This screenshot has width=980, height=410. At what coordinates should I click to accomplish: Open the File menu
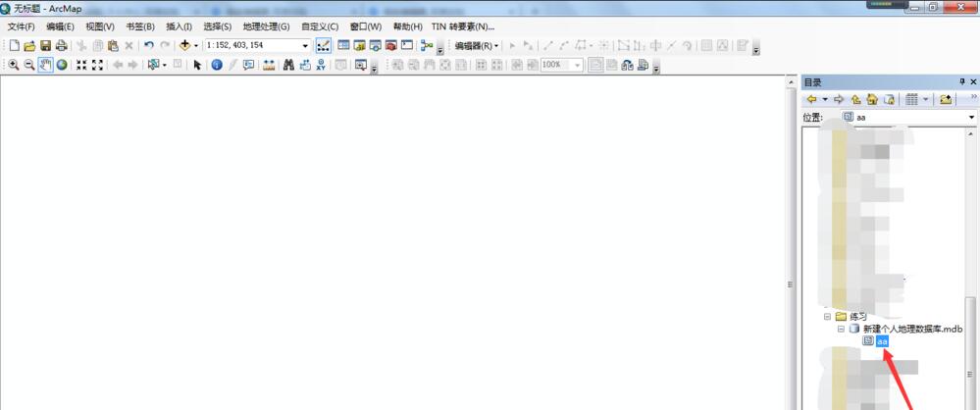[21, 26]
